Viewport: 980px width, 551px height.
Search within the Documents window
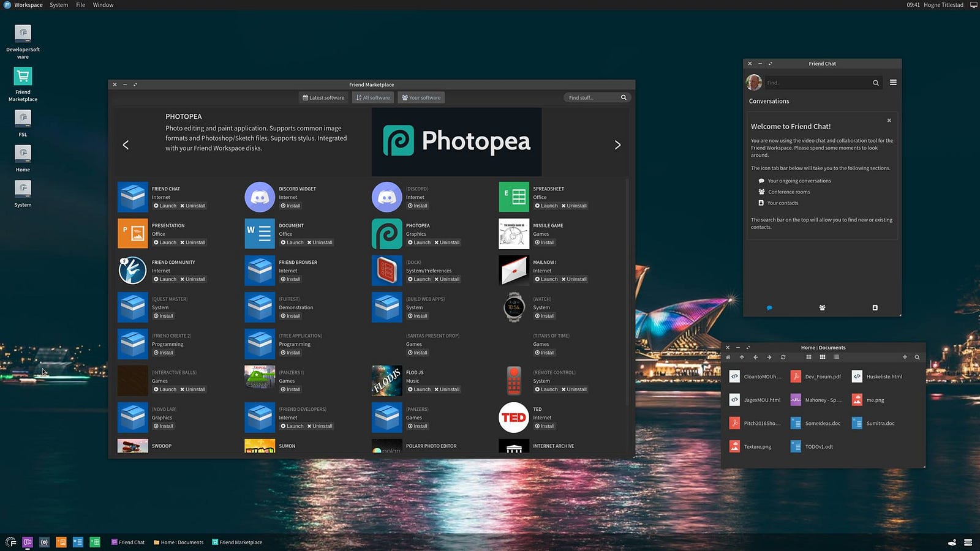coord(917,357)
